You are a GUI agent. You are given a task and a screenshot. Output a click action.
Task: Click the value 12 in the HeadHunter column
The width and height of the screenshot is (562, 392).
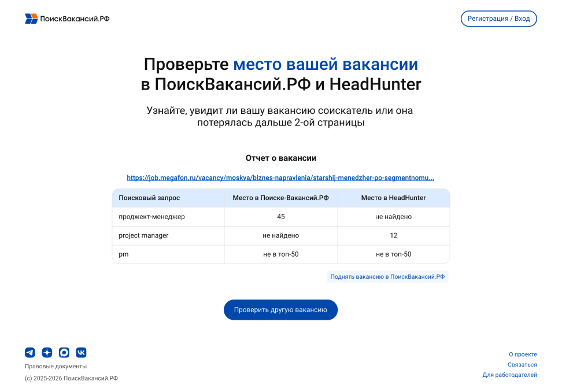pyautogui.click(x=394, y=235)
